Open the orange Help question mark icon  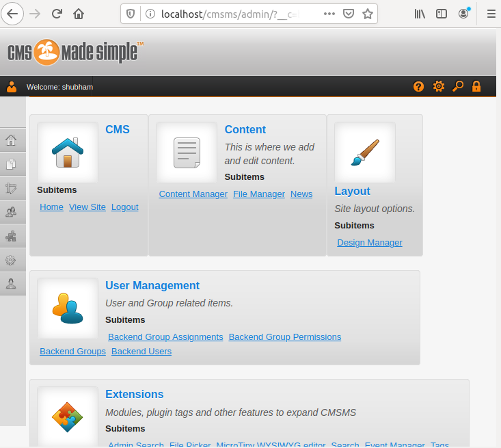418,86
